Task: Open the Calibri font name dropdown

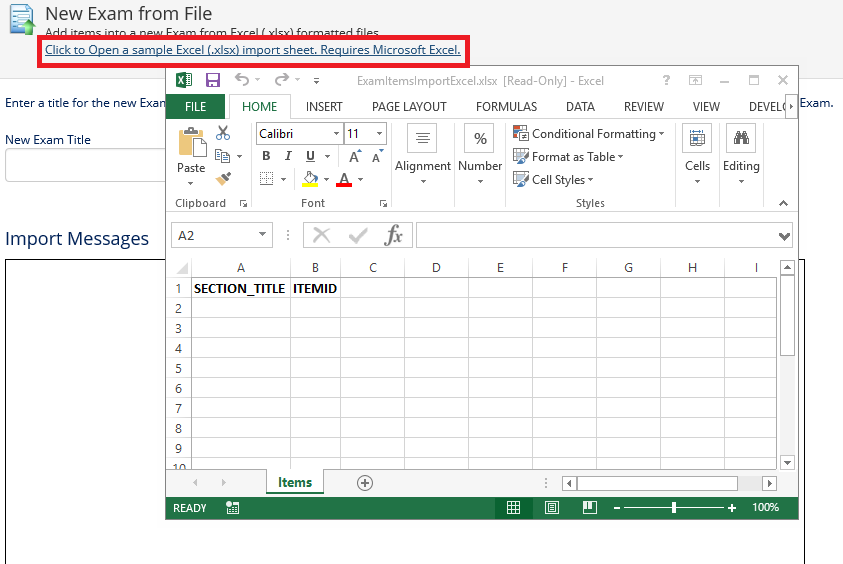Action: tap(334, 133)
